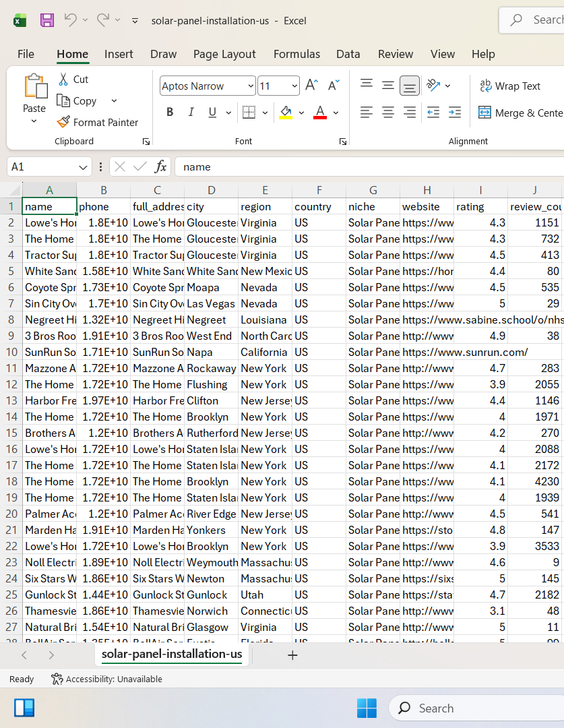Toggle Middle Align in Alignment group

point(387,85)
